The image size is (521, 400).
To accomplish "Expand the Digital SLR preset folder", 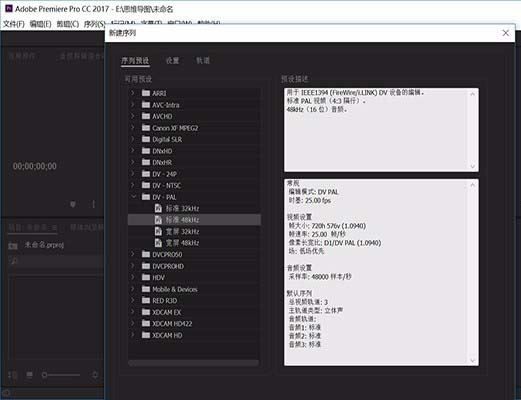I will [133, 139].
